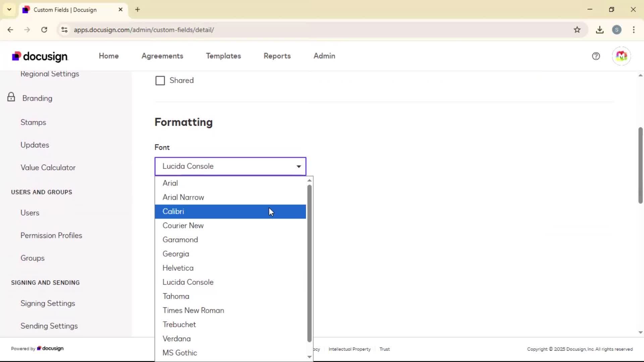Click the Trust footer link

pos(384,349)
